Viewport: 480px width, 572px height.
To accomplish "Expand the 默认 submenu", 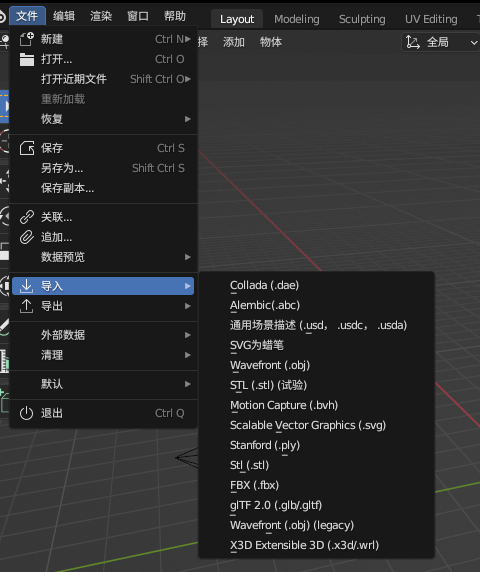I will coord(103,384).
